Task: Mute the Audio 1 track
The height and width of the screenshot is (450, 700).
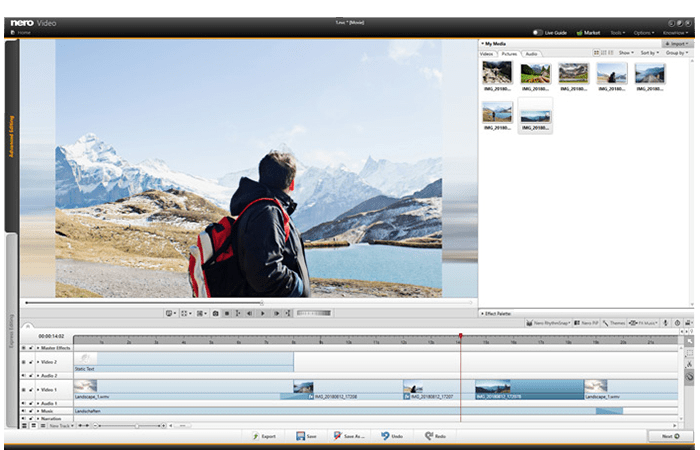Action: pos(24,404)
